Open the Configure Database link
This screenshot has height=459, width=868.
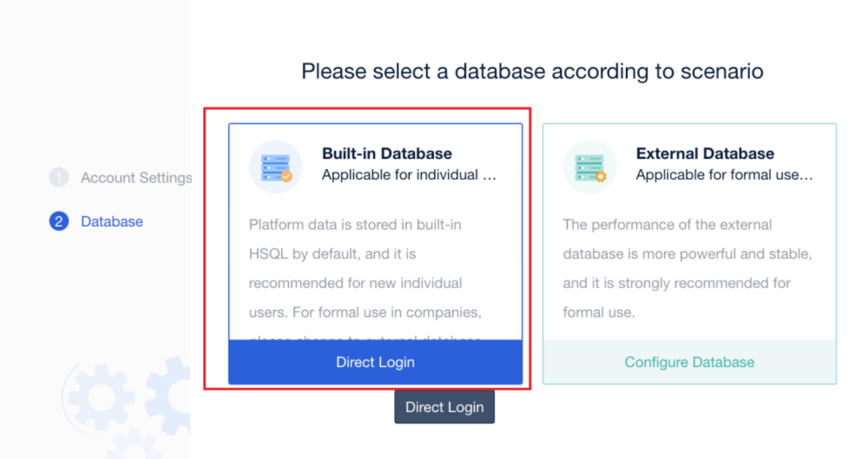pos(689,362)
